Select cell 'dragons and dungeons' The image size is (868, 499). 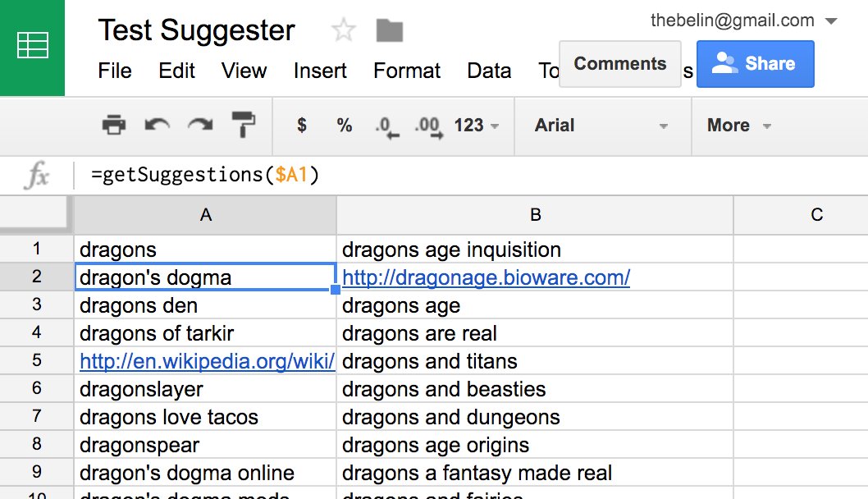(x=535, y=416)
